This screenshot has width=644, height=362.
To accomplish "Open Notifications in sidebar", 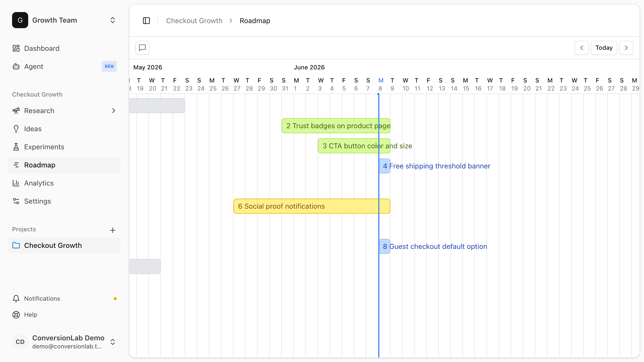I will [x=64, y=299].
